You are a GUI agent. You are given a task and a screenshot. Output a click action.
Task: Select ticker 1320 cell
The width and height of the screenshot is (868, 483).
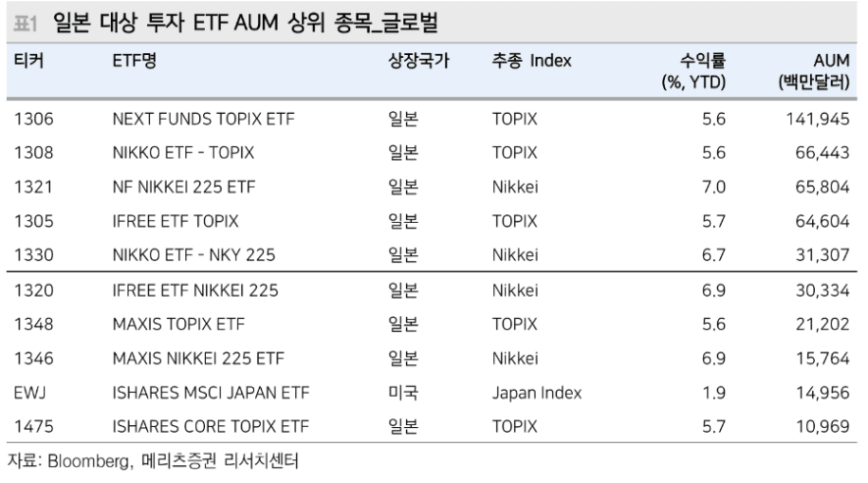tap(32, 291)
